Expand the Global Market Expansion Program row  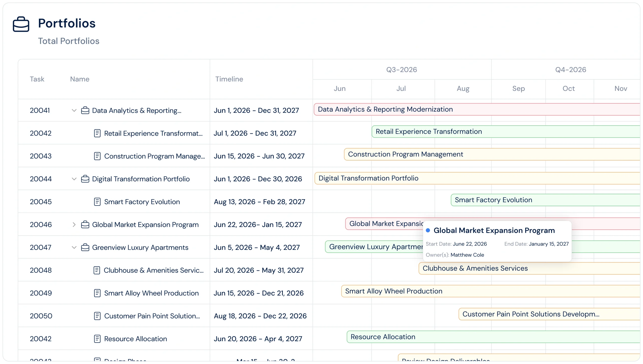point(74,225)
